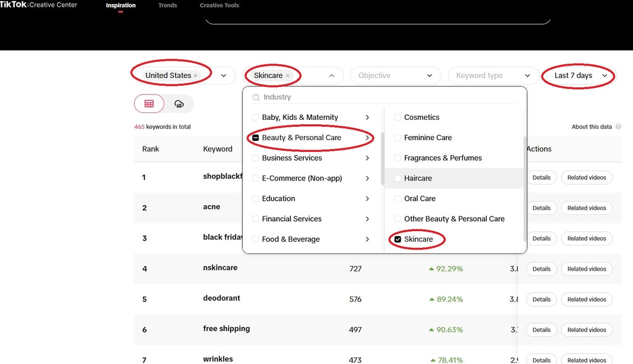Expand Education submenu arrow
633x364 pixels.
point(367,198)
